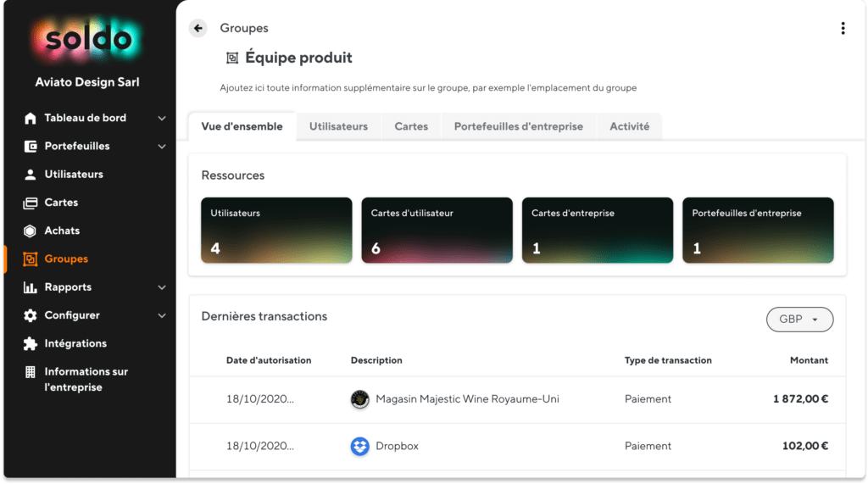Image resolution: width=868 pixels, height=484 pixels.
Task: Open the three-dot options menu
Action: pyautogui.click(x=843, y=28)
